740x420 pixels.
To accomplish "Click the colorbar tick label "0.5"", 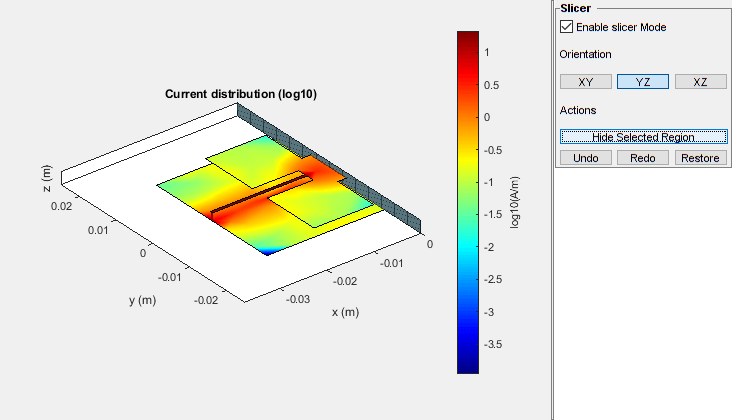I will coord(491,85).
